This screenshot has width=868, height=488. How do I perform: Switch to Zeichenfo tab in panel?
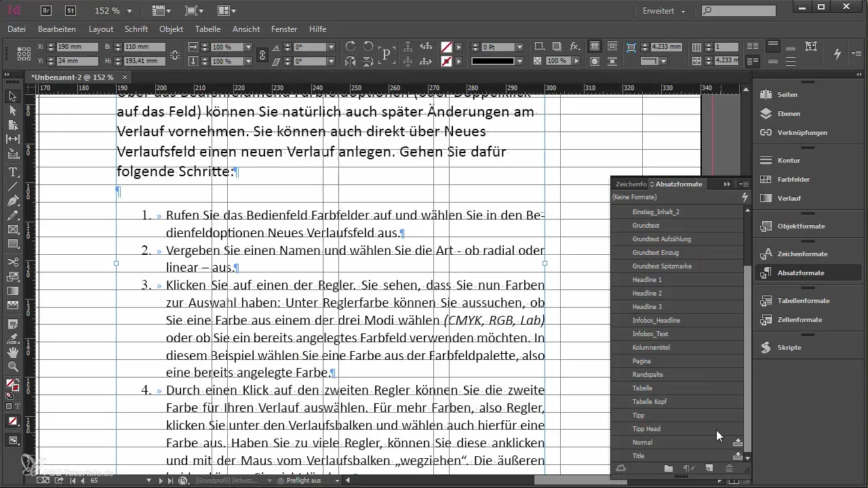pos(631,184)
